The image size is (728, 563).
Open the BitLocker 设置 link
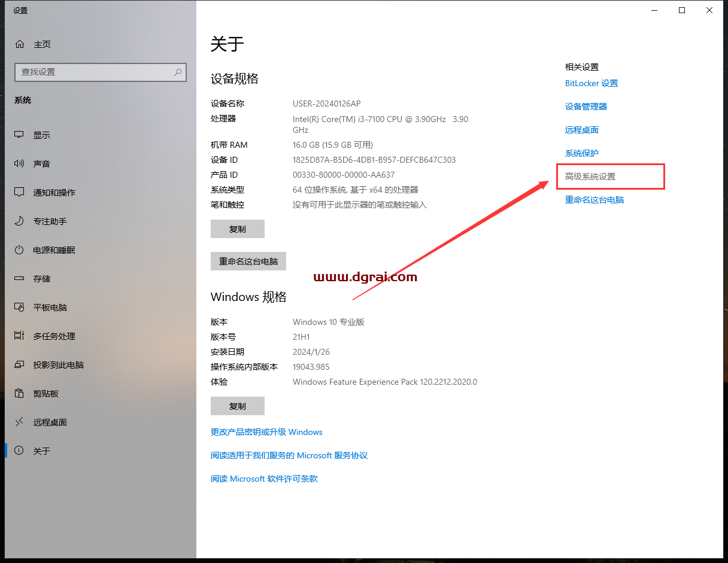click(591, 84)
